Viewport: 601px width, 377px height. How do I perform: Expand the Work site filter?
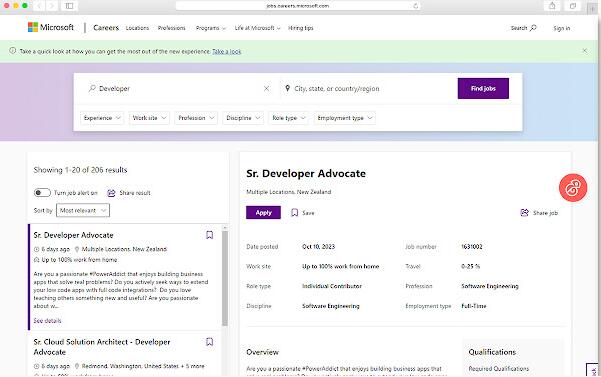pyautogui.click(x=149, y=118)
